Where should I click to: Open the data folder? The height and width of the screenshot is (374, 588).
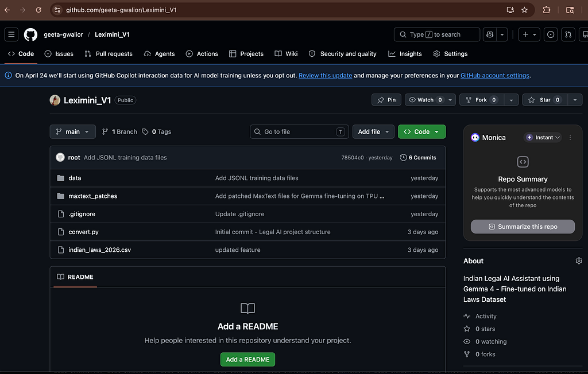tap(75, 178)
